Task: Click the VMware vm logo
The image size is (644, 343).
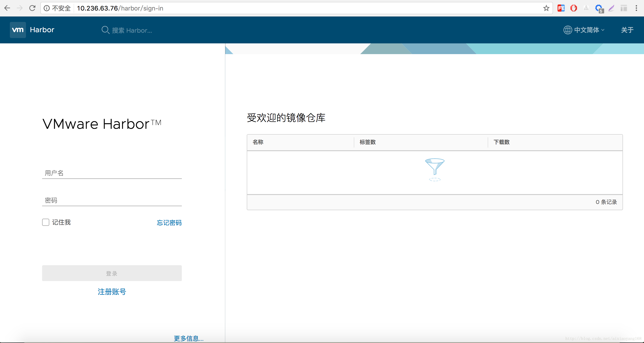Action: pos(18,30)
